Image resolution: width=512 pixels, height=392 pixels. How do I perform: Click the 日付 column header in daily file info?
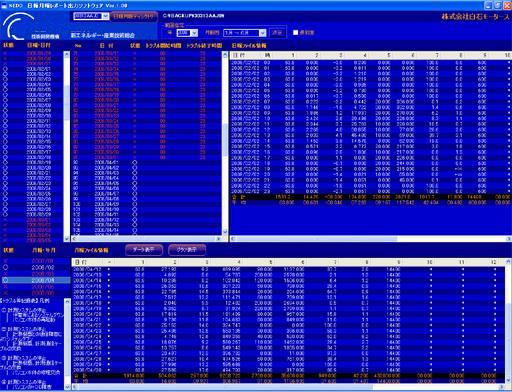(x=238, y=55)
